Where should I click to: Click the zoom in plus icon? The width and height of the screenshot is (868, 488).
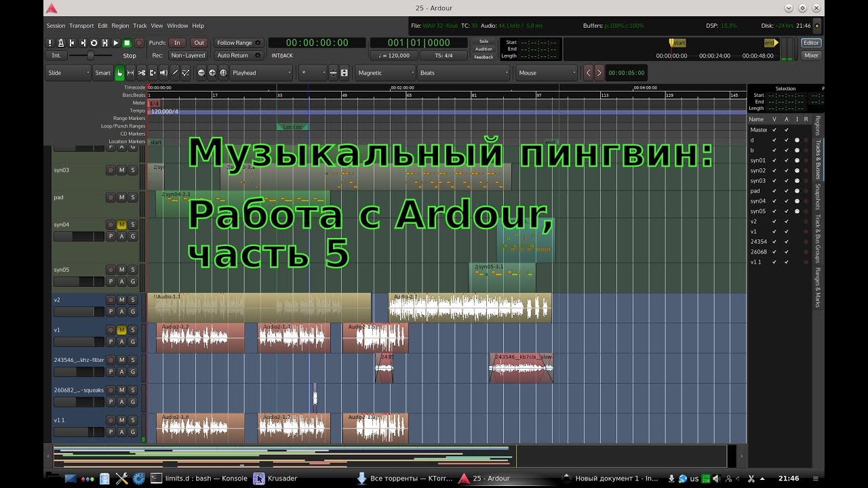pos(212,73)
